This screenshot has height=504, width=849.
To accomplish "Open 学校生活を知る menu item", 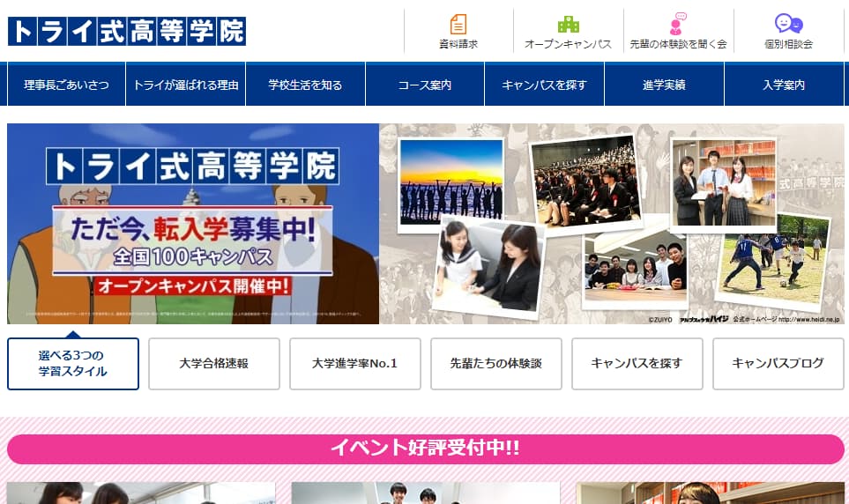I will point(305,85).
